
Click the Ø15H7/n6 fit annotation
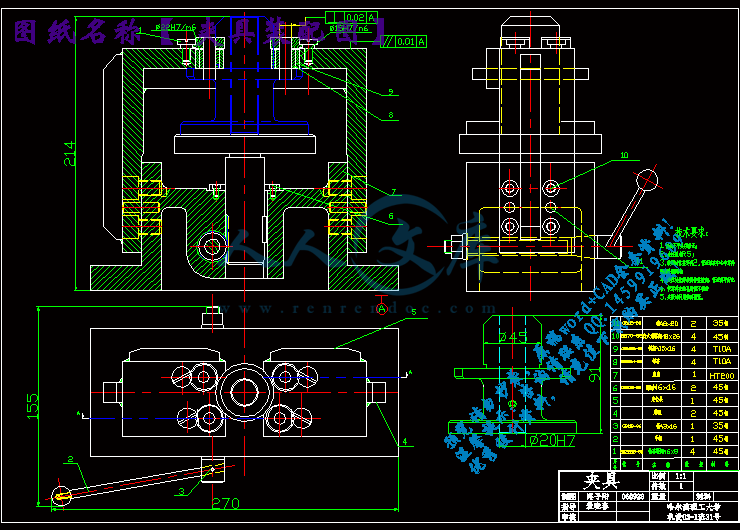[x=349, y=28]
